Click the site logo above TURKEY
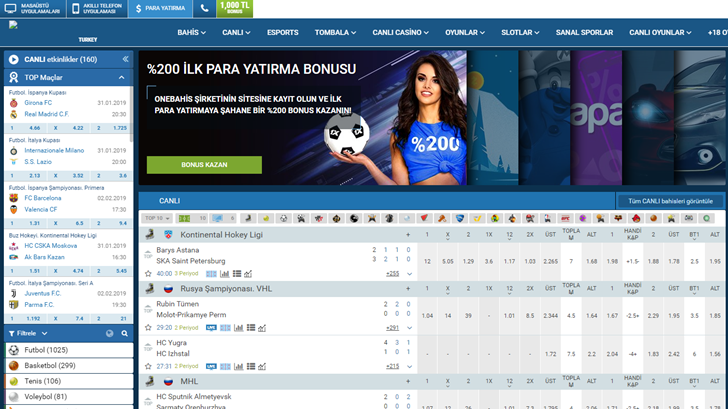Screen dimensions: 728x409 click(13, 25)
